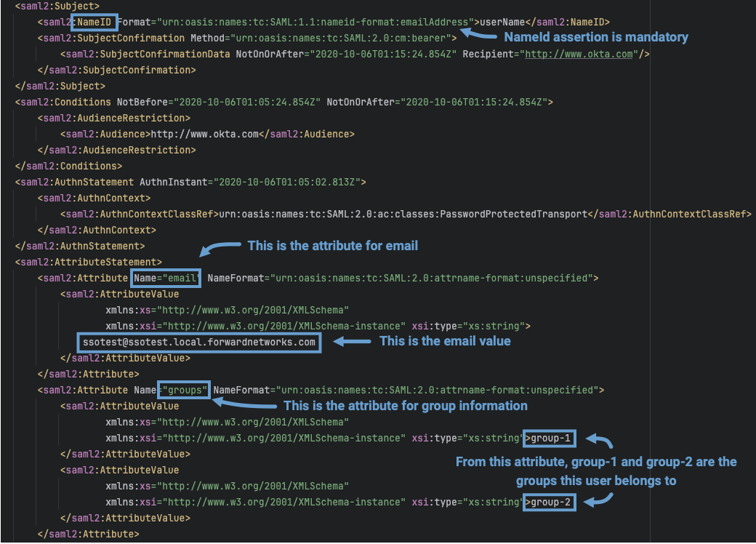Click the highlighted group-2 value box

[550, 502]
